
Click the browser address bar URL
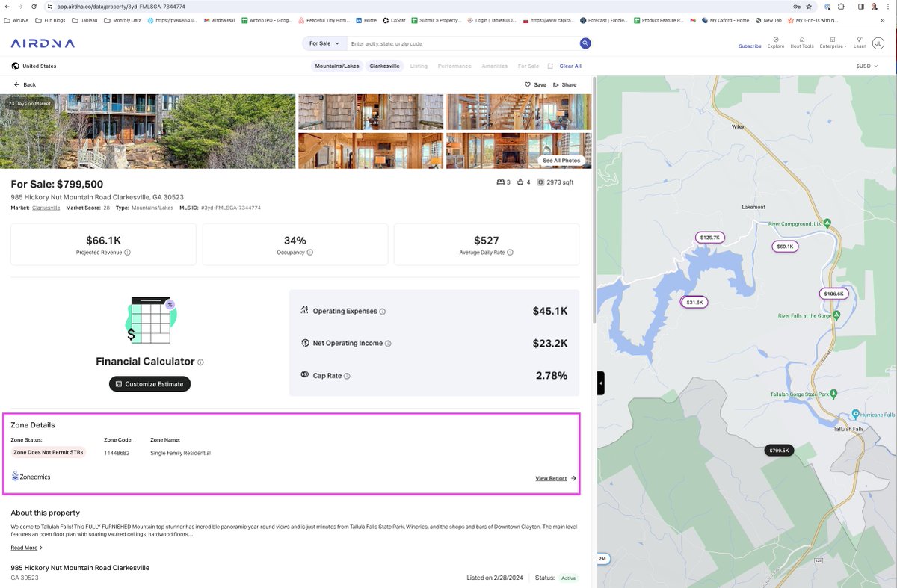(121, 6)
